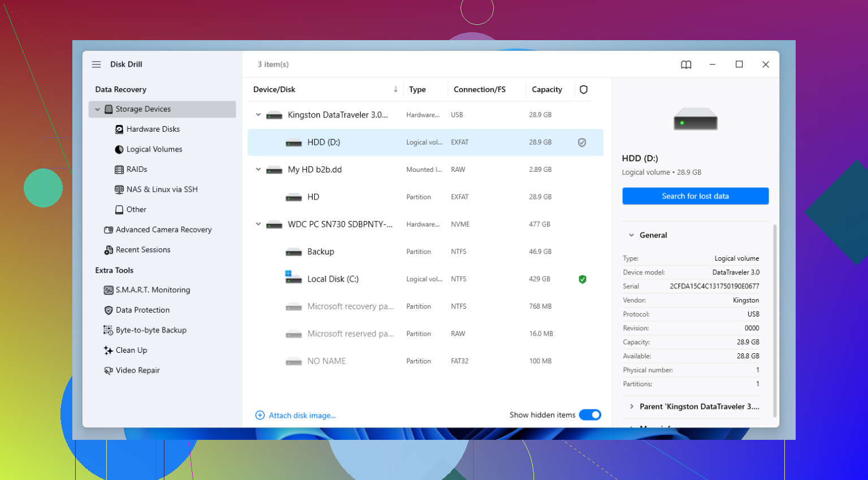Click the gray shield icon on HDD (D:) row
Viewport: 868px width, 480px height.
(x=582, y=142)
